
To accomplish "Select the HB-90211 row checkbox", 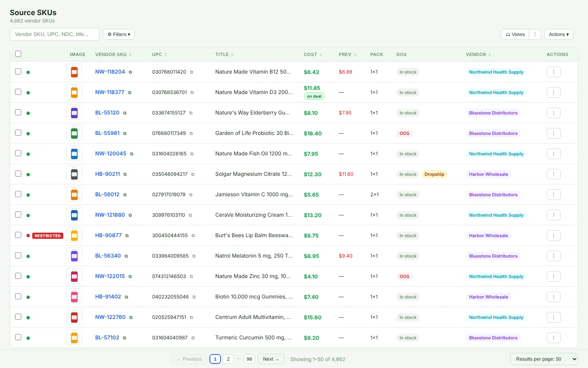I will [x=18, y=173].
